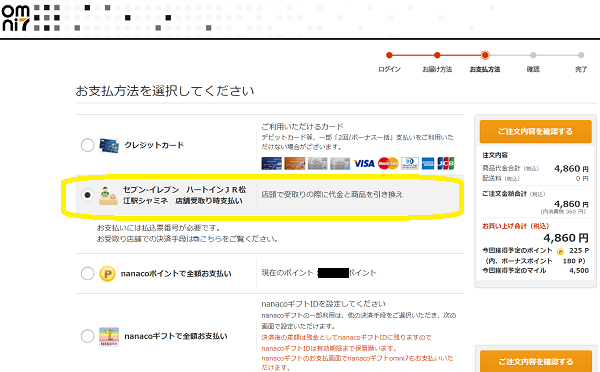Click the JCB logo

446,163
